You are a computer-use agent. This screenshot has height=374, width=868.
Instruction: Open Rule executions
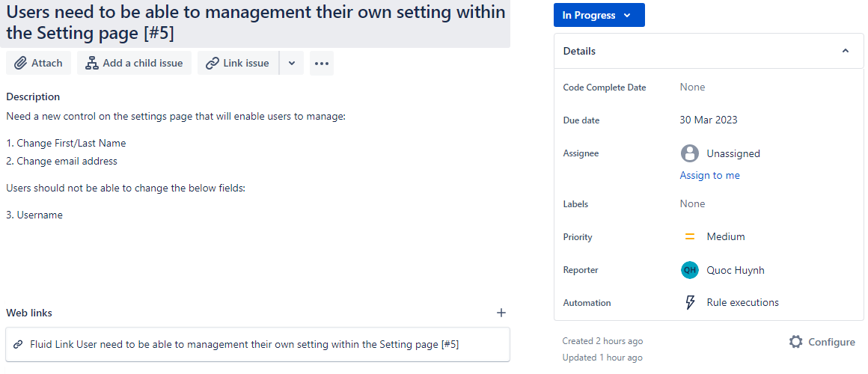(743, 303)
